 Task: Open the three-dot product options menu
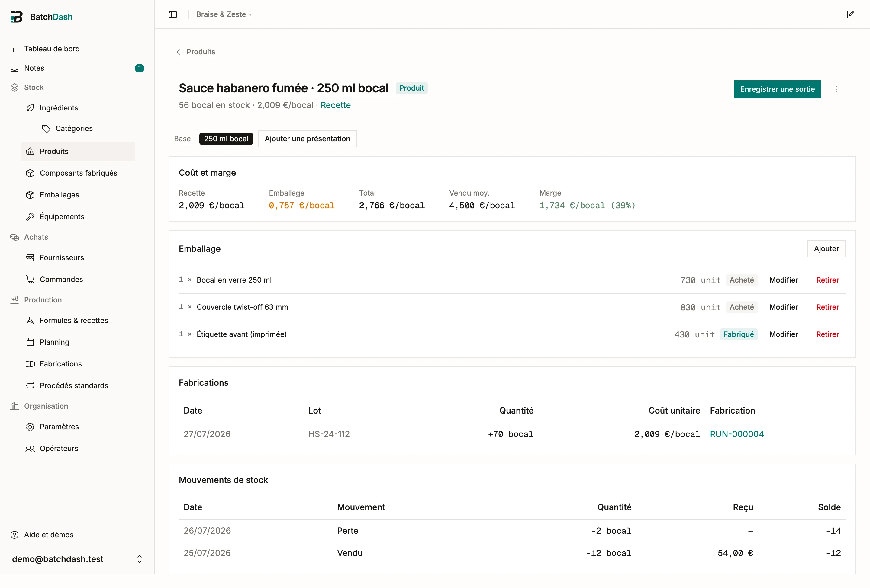(x=836, y=89)
